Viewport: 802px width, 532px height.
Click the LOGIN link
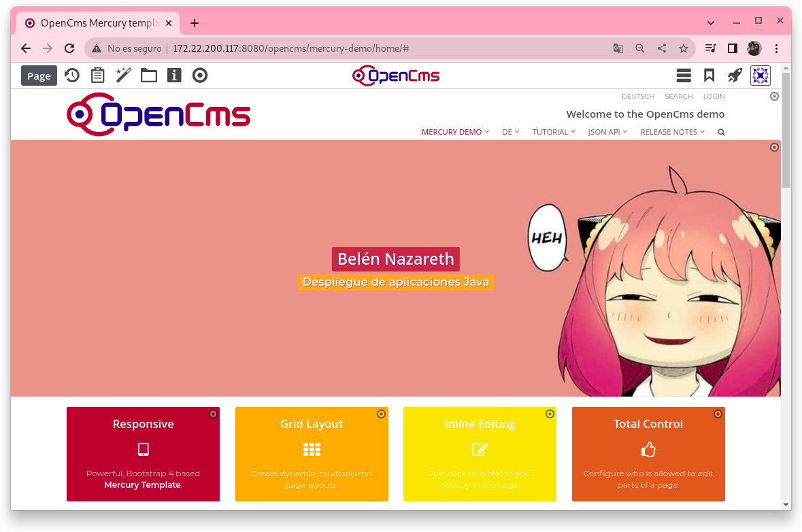714,97
